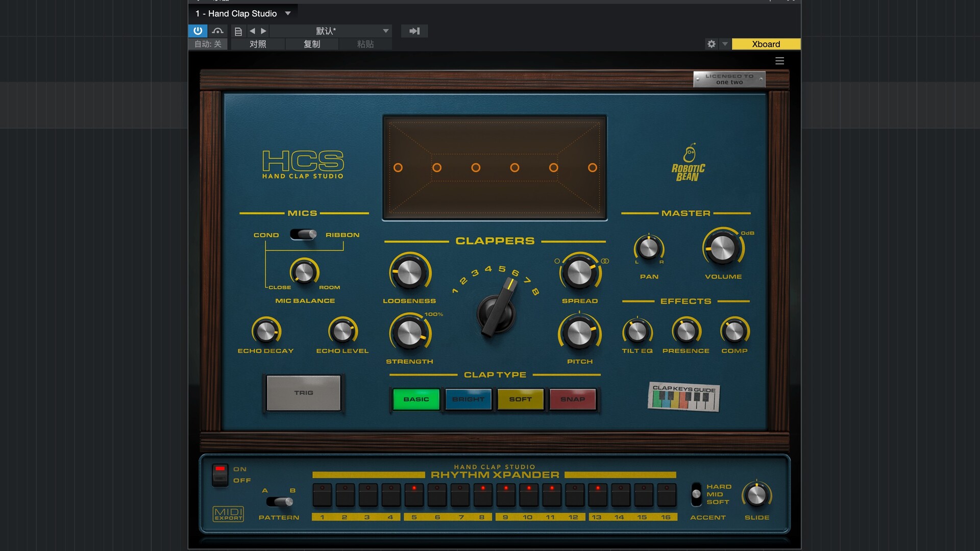This screenshot has width=980, height=551.
Task: Open the gear settings icon
Action: 712,44
